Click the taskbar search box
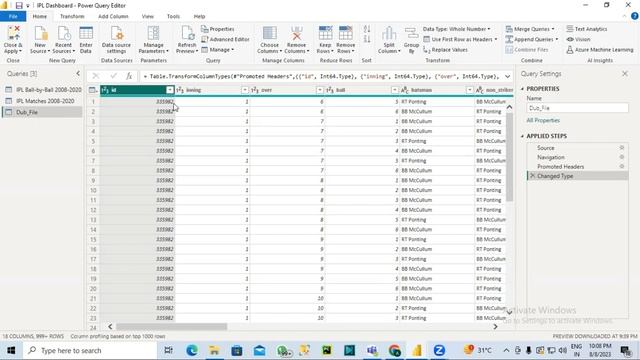Screen dimensions: 640x360 point(90,350)
